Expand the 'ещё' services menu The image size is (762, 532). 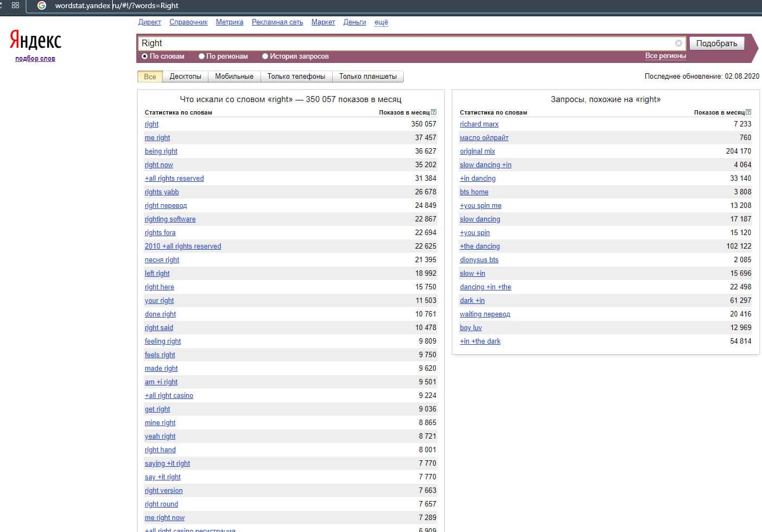[381, 22]
